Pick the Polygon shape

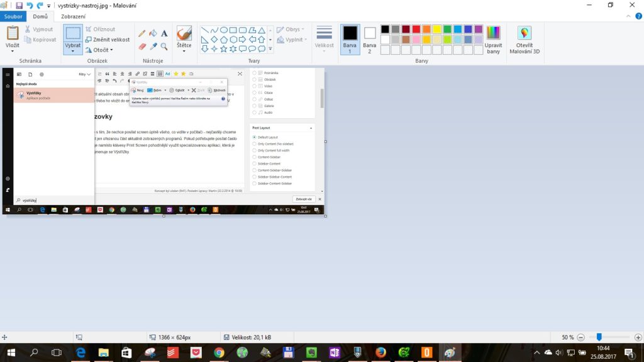click(x=252, y=30)
